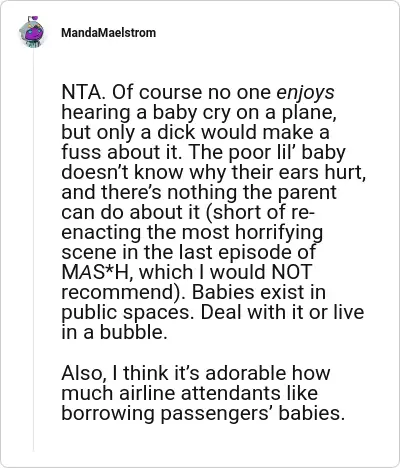Click the phrase 'hearing a baby cry on a plane'
Screen dimensions: 400x468
(199, 113)
